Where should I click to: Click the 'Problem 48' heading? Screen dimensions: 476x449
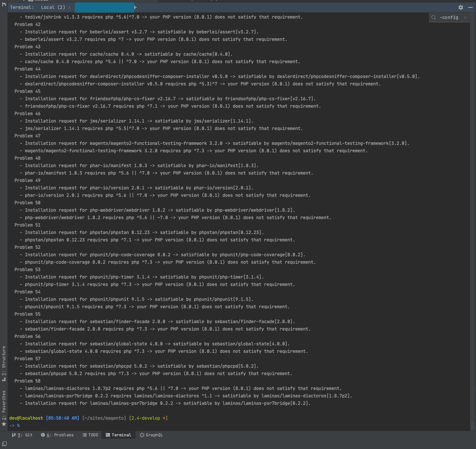(x=27, y=158)
